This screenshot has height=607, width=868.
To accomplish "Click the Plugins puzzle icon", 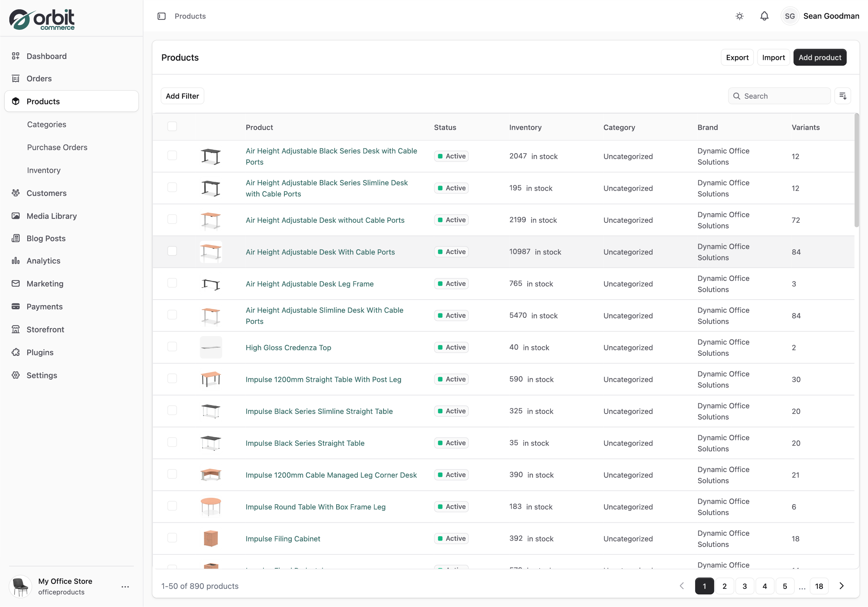I will tap(16, 352).
